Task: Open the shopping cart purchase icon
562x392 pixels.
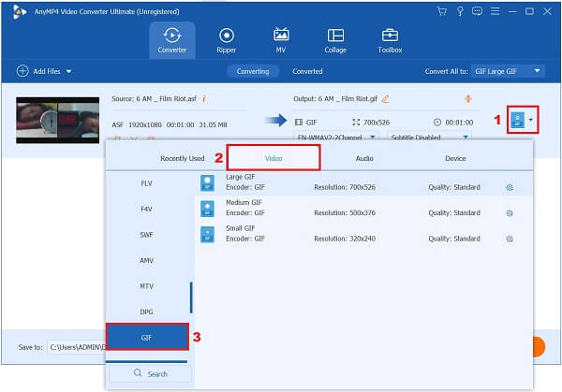Action: (x=441, y=11)
